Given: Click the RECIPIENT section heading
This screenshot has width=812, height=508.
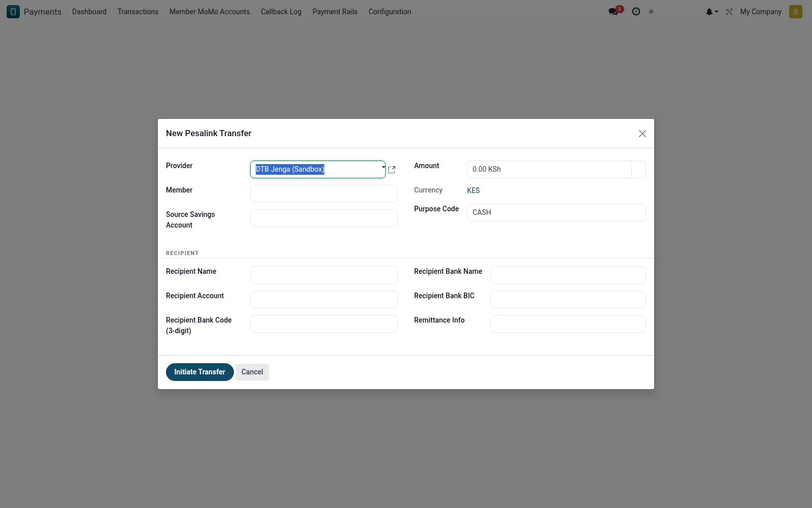Looking at the screenshot, I should click(x=182, y=253).
